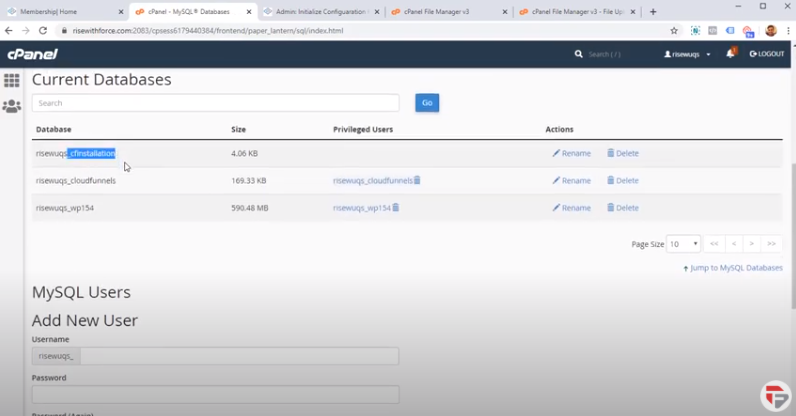This screenshot has height=416, width=796.
Task: Open the Page Size dropdown
Action: (684, 244)
